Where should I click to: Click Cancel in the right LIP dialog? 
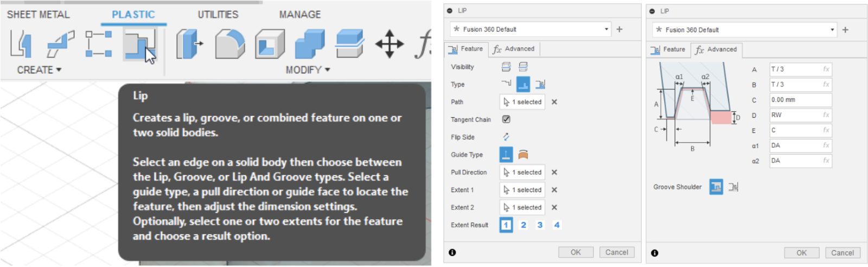click(x=843, y=253)
